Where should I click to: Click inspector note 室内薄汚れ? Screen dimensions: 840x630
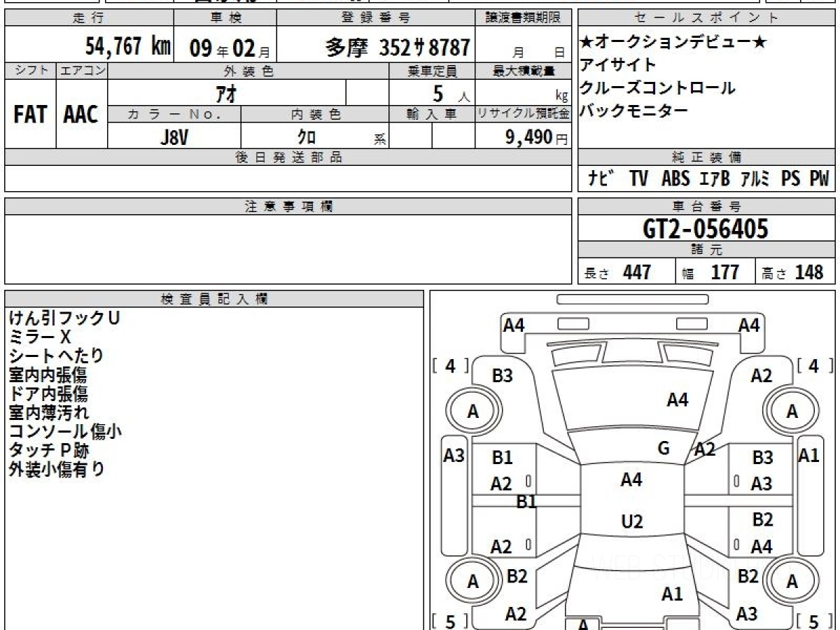tap(48, 412)
